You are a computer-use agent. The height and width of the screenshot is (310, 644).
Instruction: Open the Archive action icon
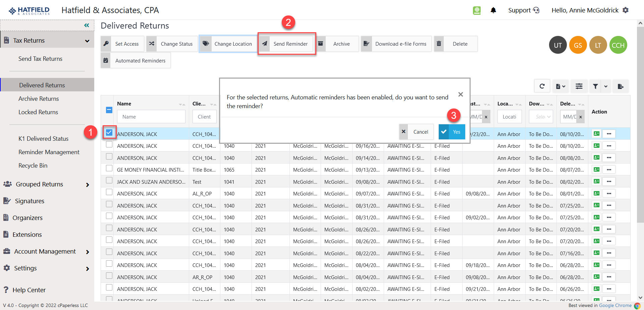tap(321, 44)
